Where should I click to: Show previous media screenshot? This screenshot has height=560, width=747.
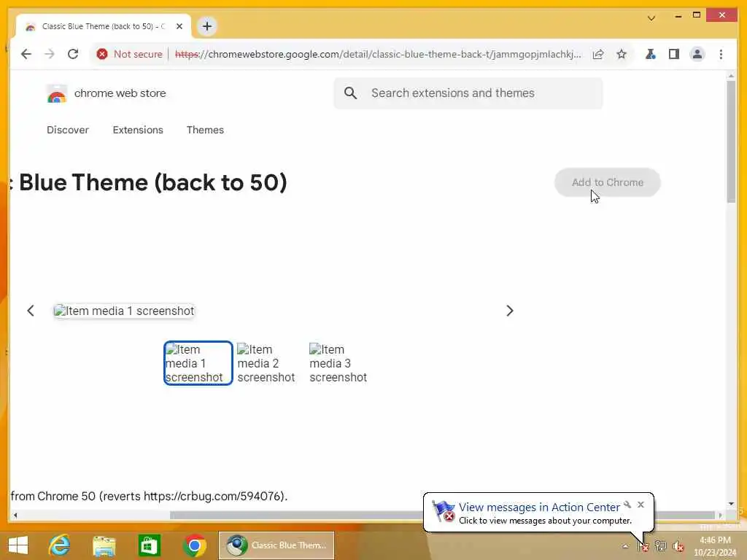click(x=31, y=311)
